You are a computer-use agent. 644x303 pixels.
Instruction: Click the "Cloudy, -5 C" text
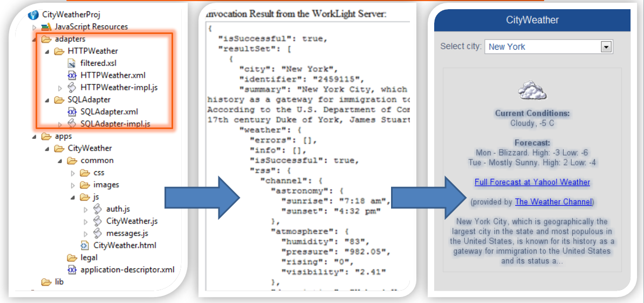[532, 123]
